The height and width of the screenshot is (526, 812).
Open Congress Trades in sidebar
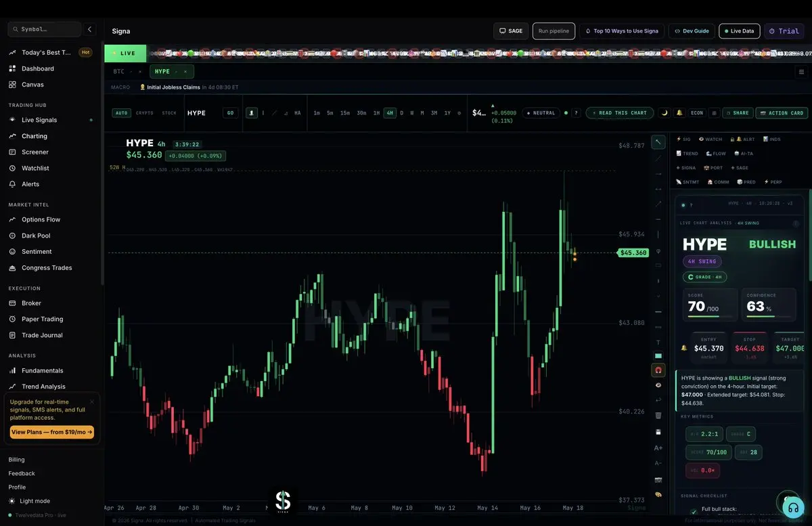pyautogui.click(x=47, y=267)
